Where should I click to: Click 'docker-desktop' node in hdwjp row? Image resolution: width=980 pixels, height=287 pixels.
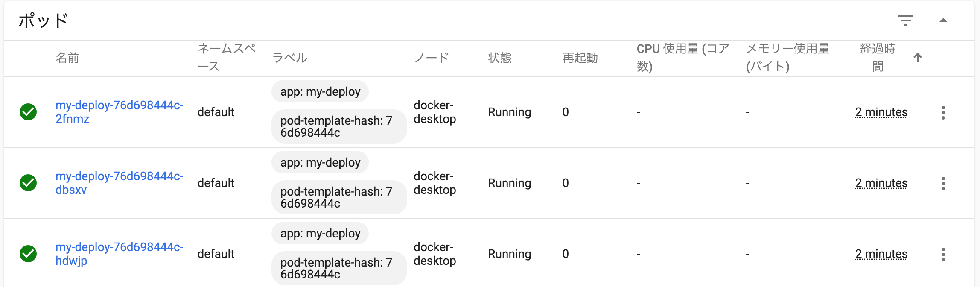tap(435, 254)
